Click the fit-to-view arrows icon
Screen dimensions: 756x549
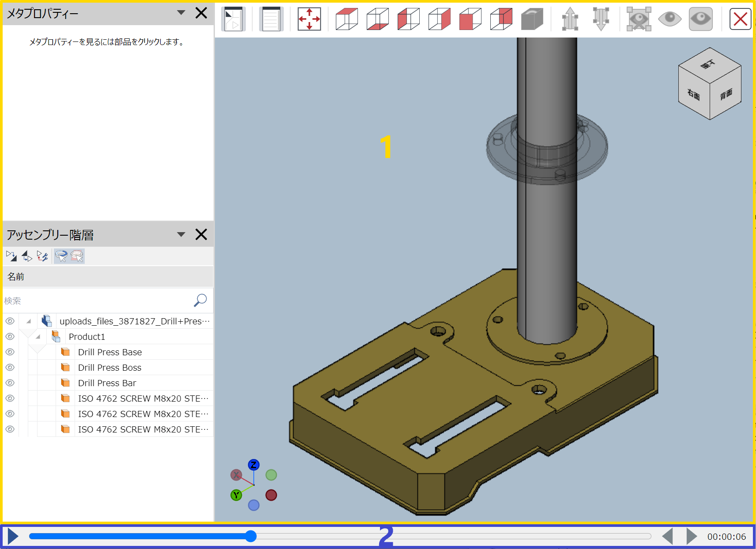[x=309, y=19]
